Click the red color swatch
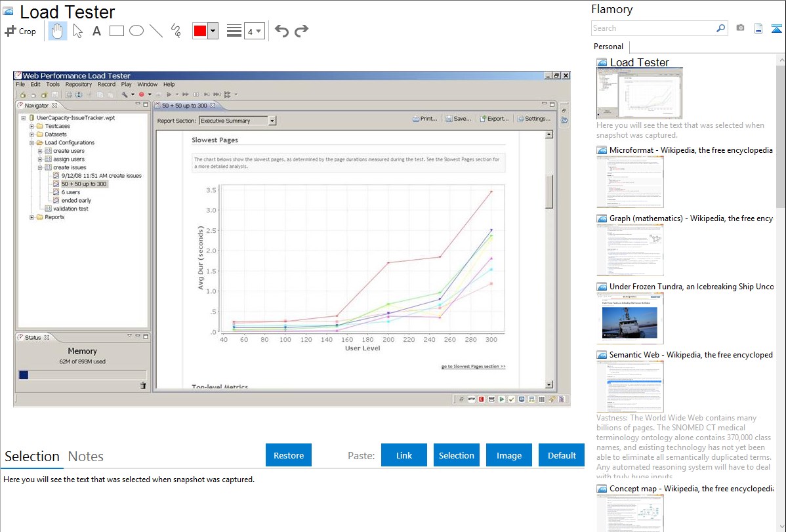This screenshot has width=786, height=532. (x=200, y=31)
